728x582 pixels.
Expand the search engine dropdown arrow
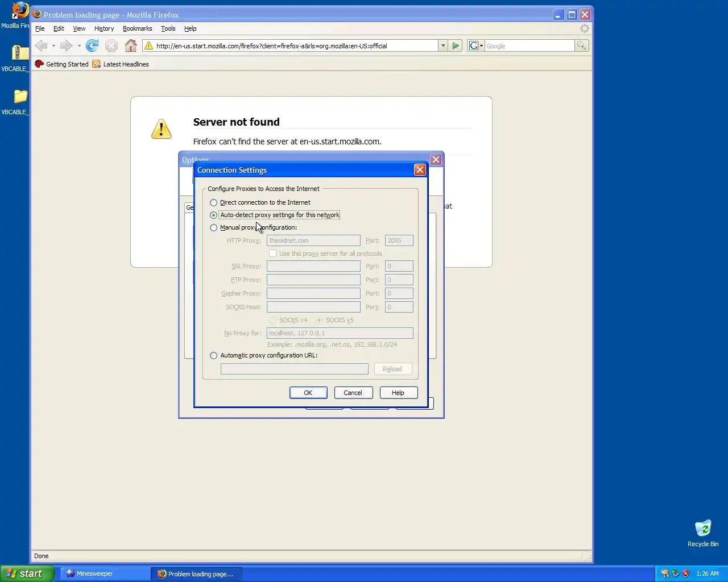pyautogui.click(x=481, y=45)
